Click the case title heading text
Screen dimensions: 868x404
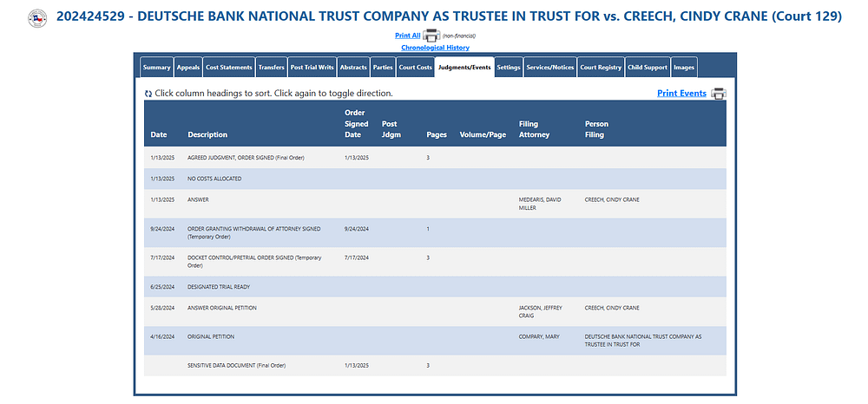449,16
